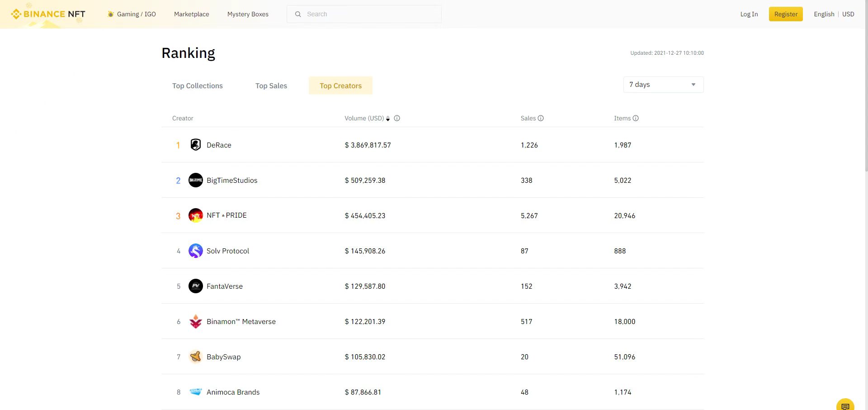Click the BabySwap avatar icon
Image resolution: width=868 pixels, height=410 pixels.
(x=195, y=357)
